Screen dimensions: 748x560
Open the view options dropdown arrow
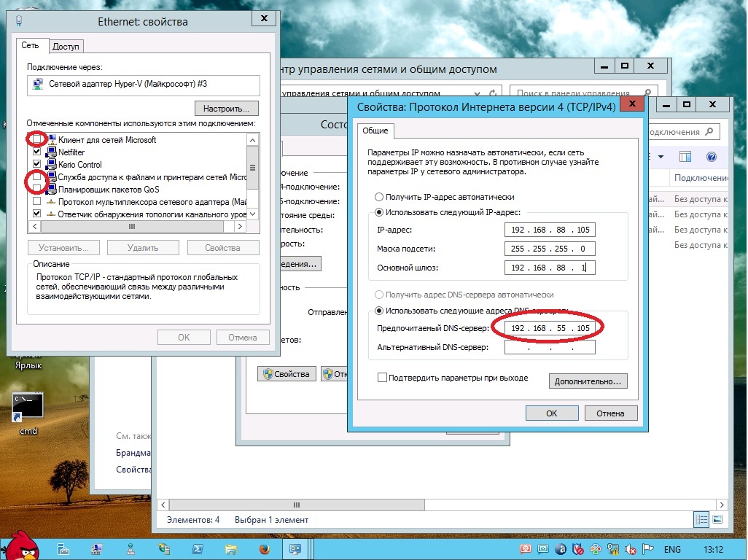661,157
